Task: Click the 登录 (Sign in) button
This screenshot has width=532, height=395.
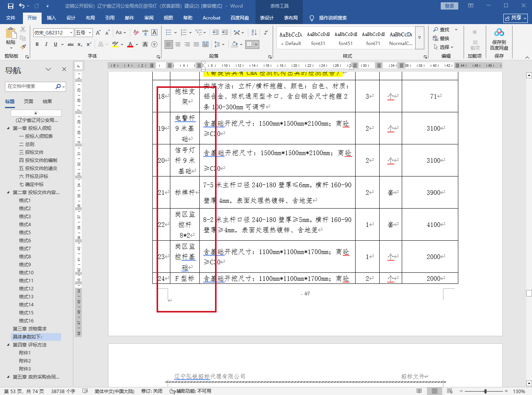Action: (x=450, y=6)
